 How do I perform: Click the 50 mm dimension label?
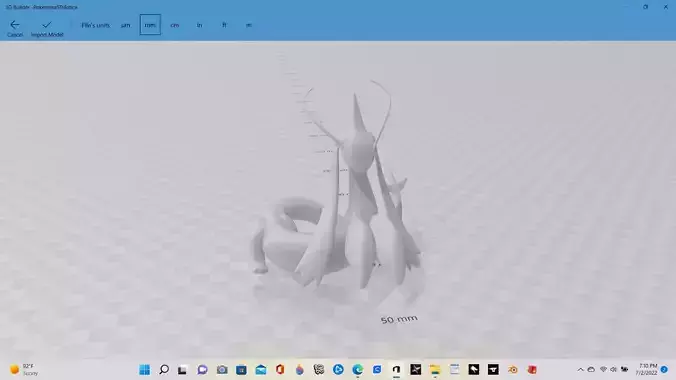coord(399,320)
